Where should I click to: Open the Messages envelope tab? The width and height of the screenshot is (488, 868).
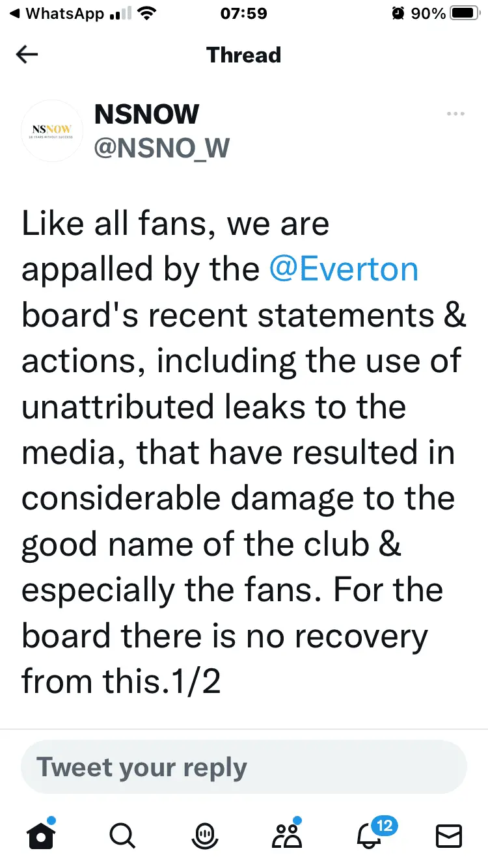coord(448,835)
